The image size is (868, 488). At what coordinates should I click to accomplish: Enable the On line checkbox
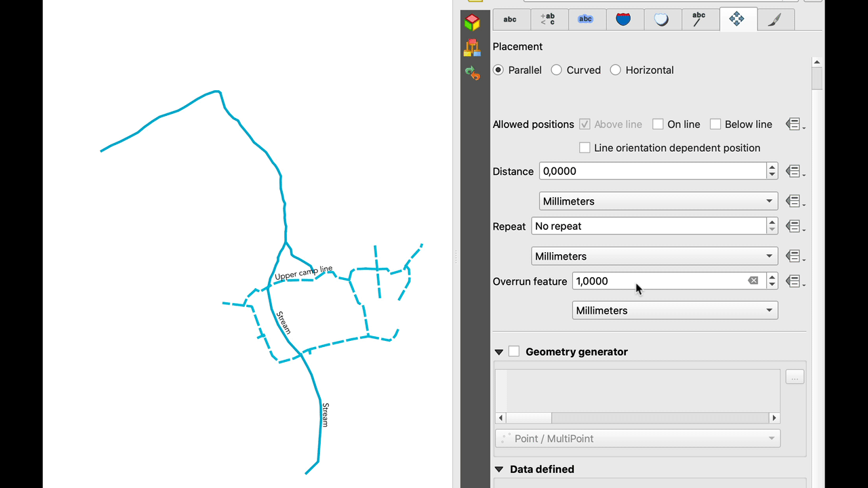point(658,124)
